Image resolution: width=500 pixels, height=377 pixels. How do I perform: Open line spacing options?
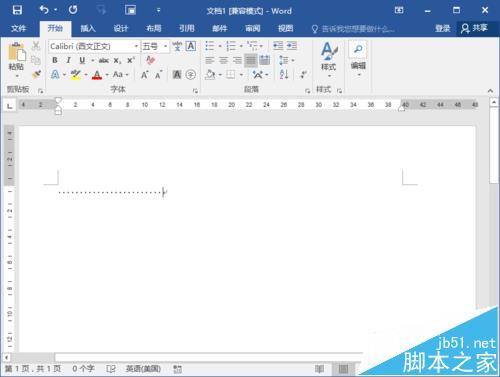pos(286,60)
